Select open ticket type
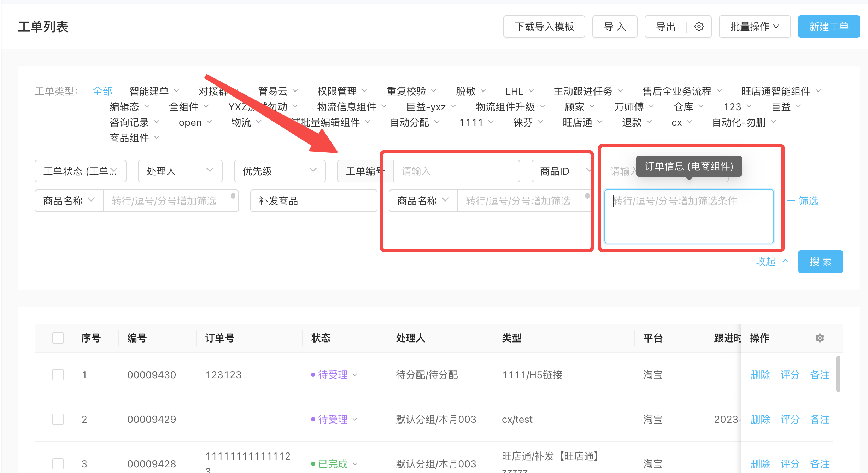 tap(195, 122)
